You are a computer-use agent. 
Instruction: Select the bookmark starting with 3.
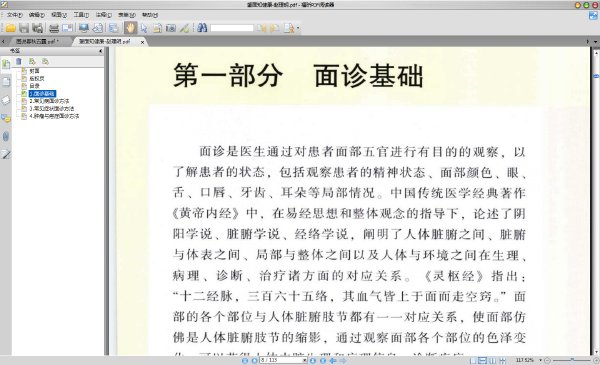click(x=52, y=109)
